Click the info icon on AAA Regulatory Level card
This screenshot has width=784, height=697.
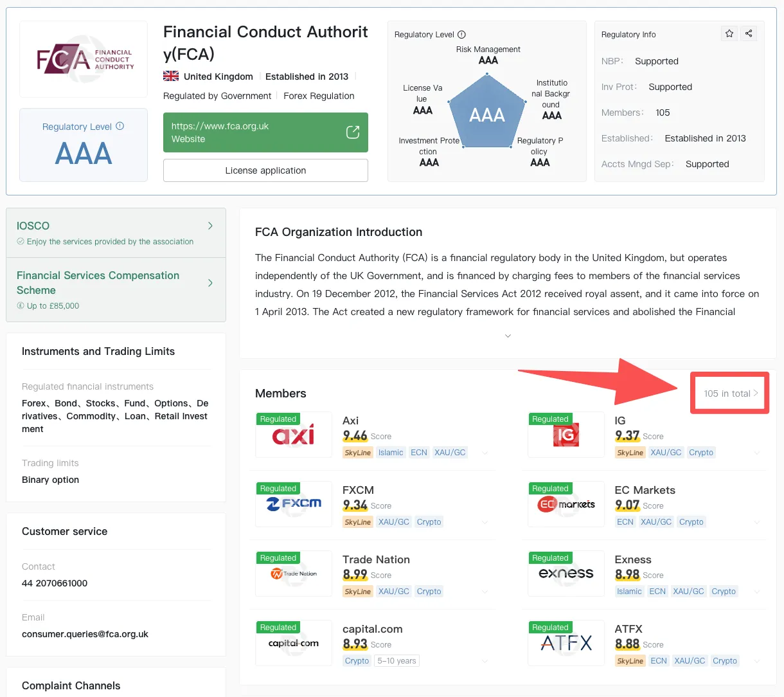[x=120, y=126]
